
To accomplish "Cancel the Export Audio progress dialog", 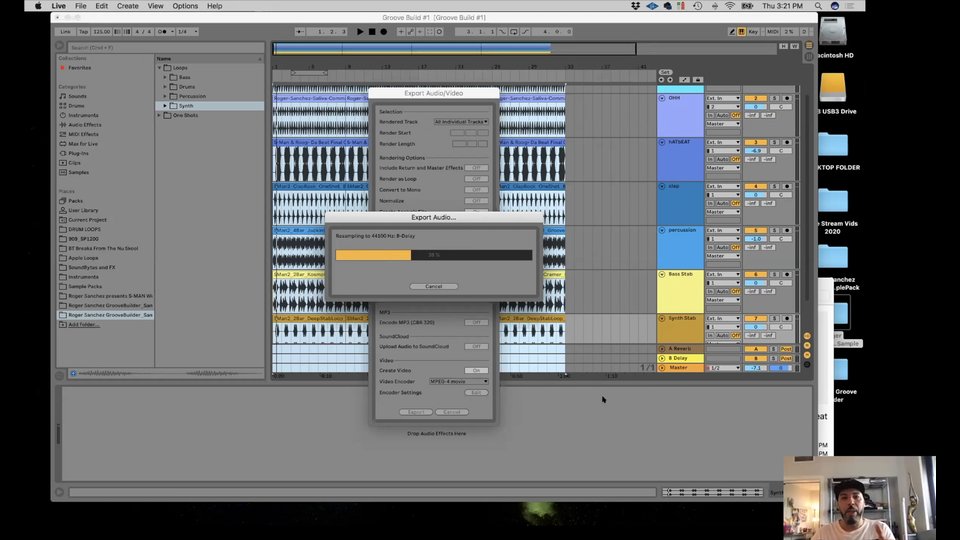I will click(433, 287).
